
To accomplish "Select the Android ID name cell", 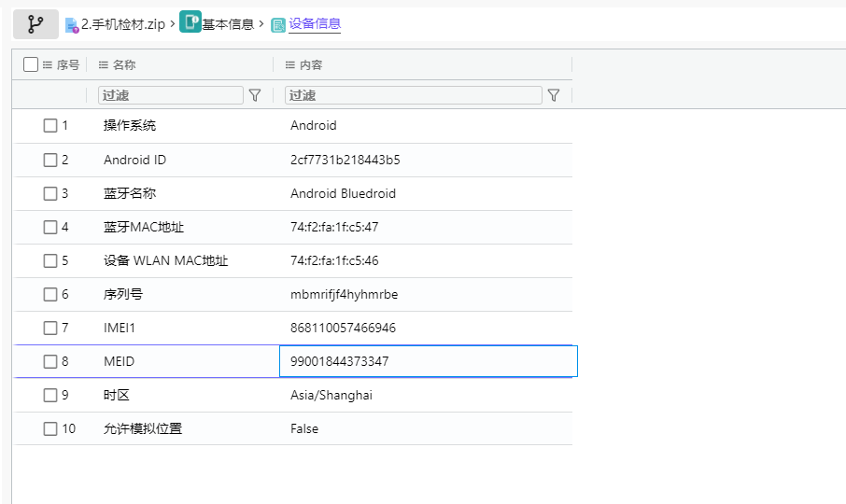I will point(134,161).
